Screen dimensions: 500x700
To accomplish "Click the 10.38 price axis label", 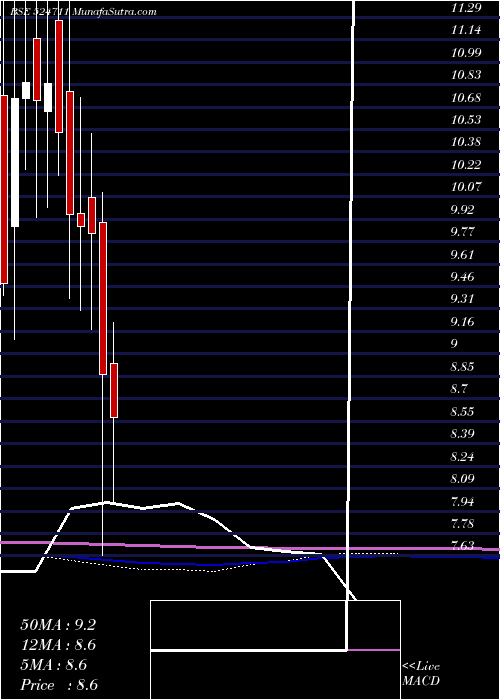I will coord(466,142).
